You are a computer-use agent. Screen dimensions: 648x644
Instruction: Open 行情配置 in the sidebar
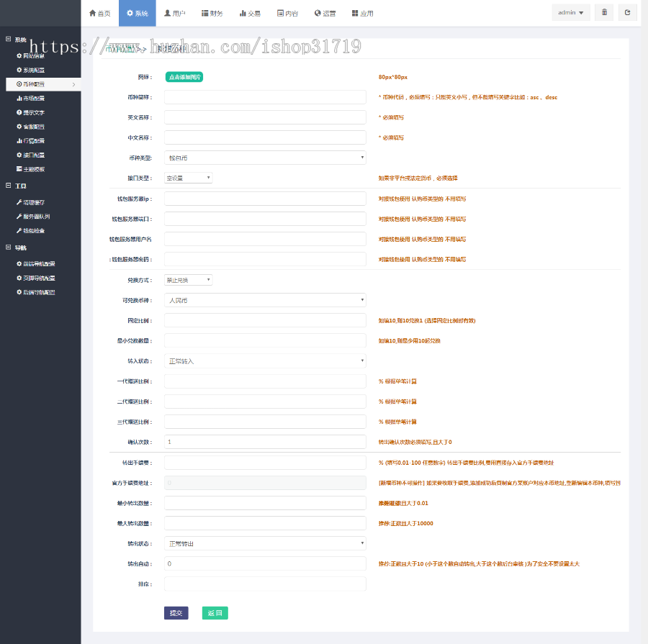30,141
